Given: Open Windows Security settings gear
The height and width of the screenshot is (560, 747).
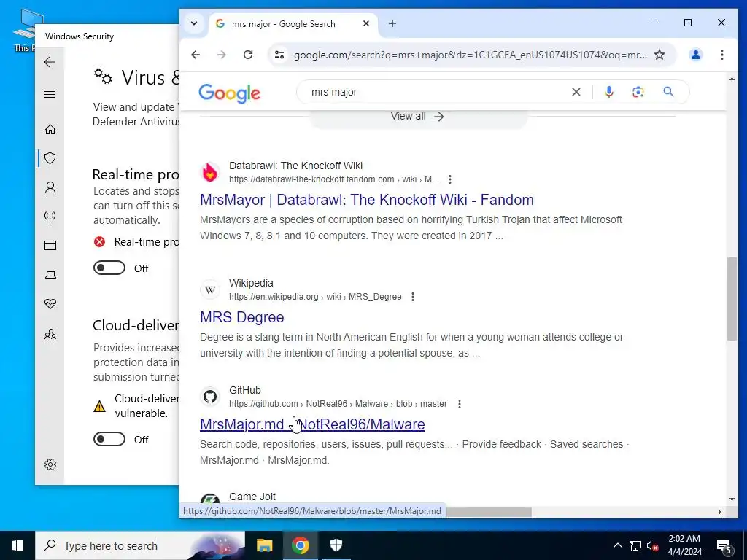Looking at the screenshot, I should (50, 464).
